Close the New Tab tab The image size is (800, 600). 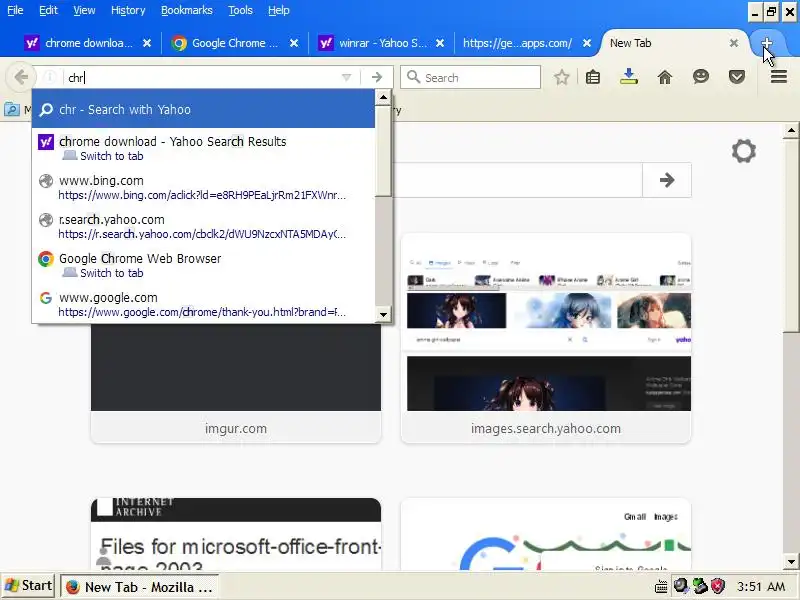click(x=734, y=43)
